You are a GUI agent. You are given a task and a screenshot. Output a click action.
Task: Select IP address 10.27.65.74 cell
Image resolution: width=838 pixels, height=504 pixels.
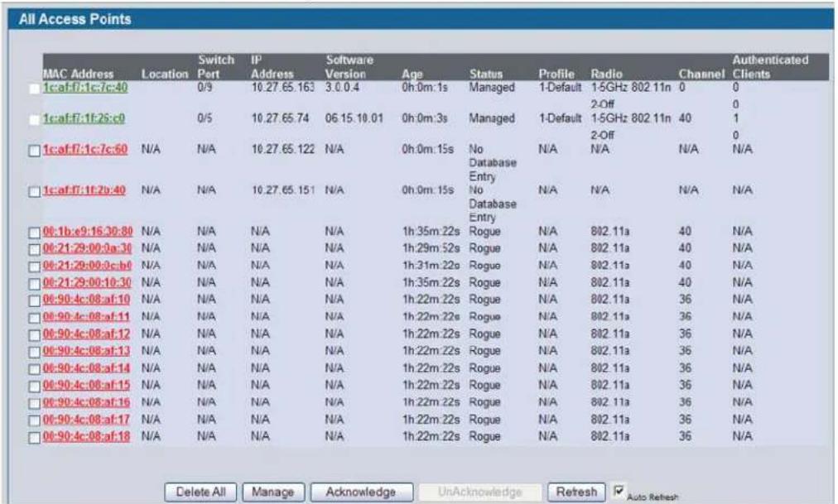pos(280,118)
